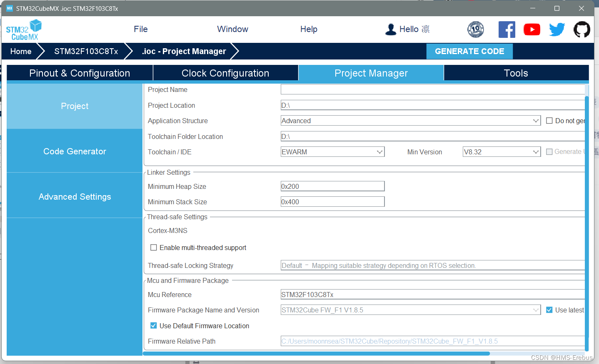Open the GitHub link icon
599x364 pixels.
click(582, 30)
